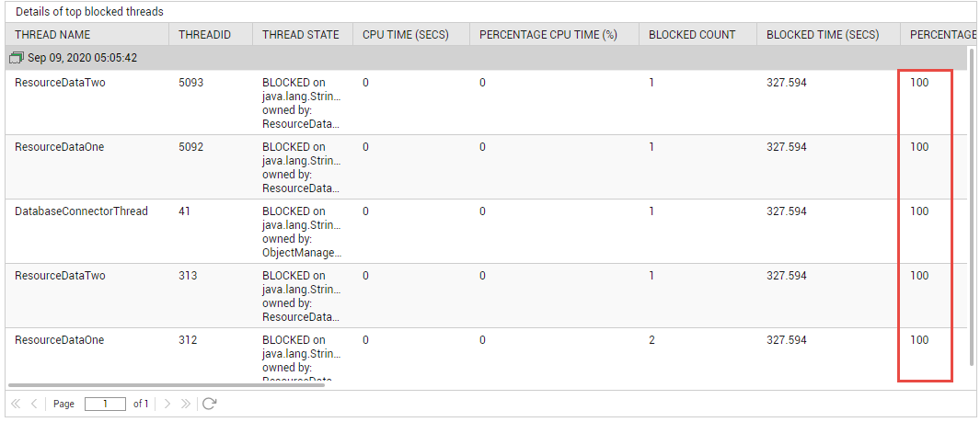
Task: Select ResourceDataTwo thread 5093 row
Action: coord(487,102)
